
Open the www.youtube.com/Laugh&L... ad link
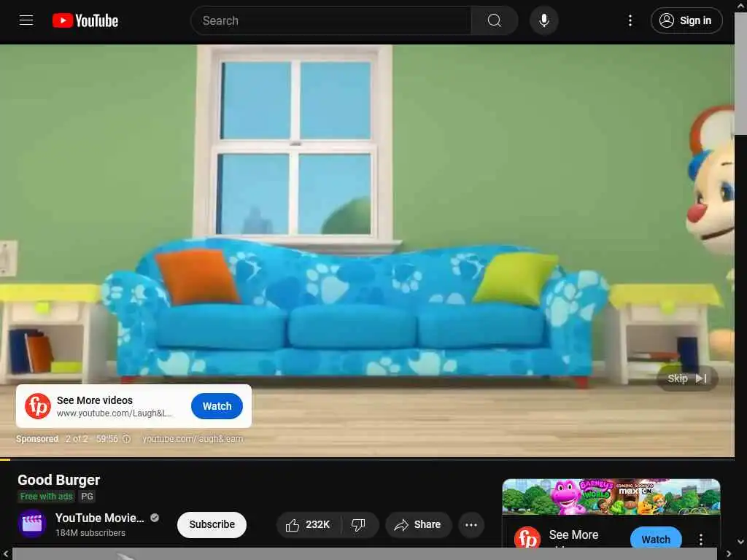tap(115, 413)
